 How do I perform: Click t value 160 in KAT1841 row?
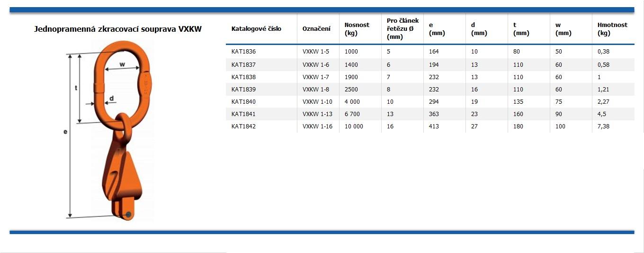point(518,114)
